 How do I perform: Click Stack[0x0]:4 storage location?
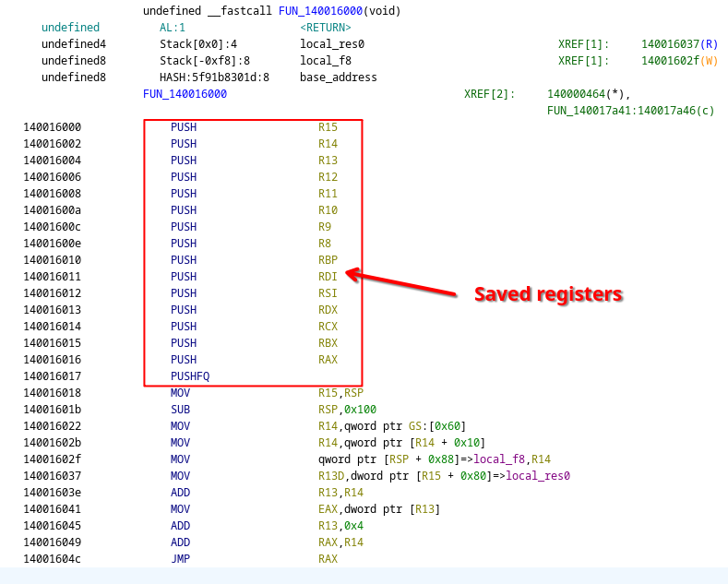pos(198,44)
